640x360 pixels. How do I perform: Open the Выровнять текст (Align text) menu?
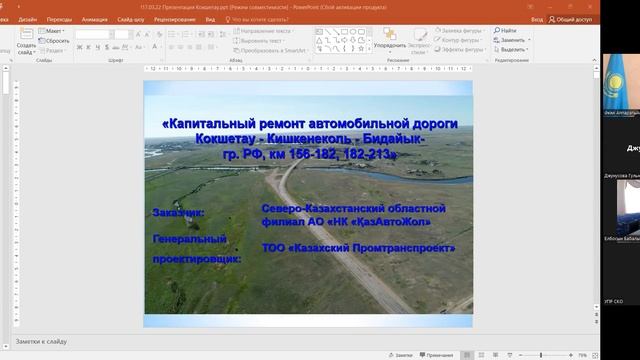coord(259,41)
